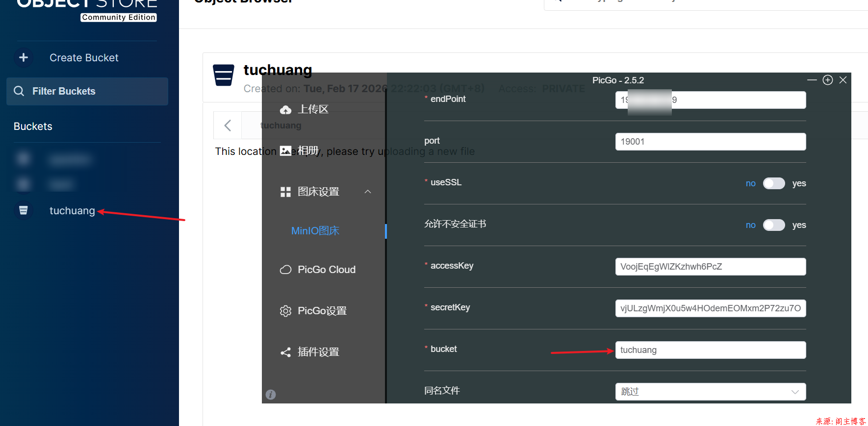Click the Community Edition badge

pos(119,17)
